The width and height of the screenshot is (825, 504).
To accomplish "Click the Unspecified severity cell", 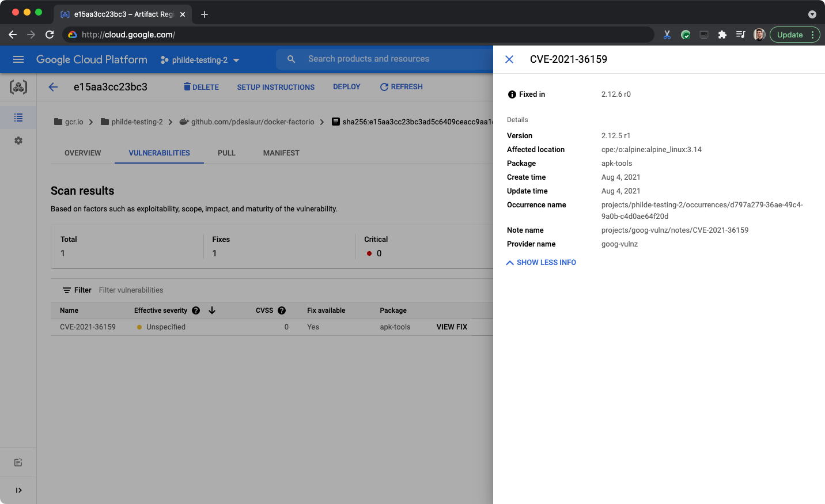I will [x=161, y=327].
